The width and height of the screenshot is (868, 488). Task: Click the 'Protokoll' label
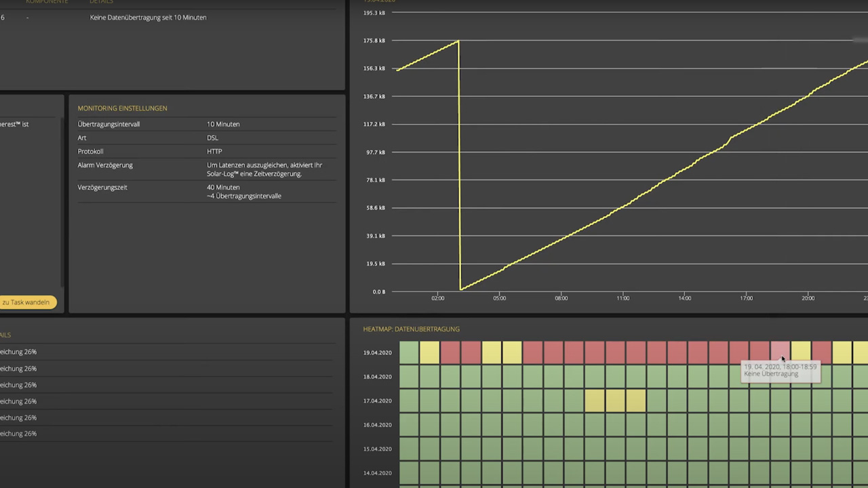pyautogui.click(x=90, y=151)
